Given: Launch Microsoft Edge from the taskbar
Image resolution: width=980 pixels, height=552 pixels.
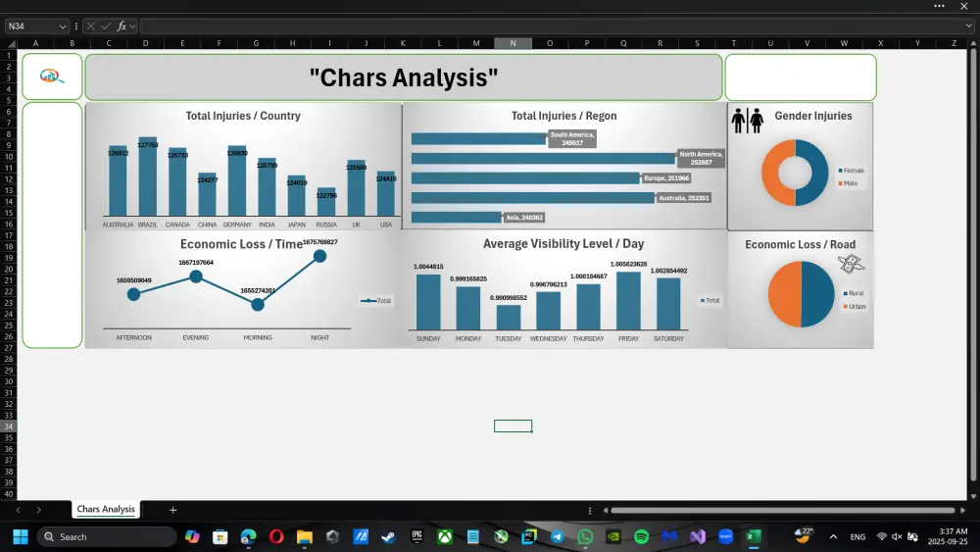Looking at the screenshot, I should click(248, 537).
